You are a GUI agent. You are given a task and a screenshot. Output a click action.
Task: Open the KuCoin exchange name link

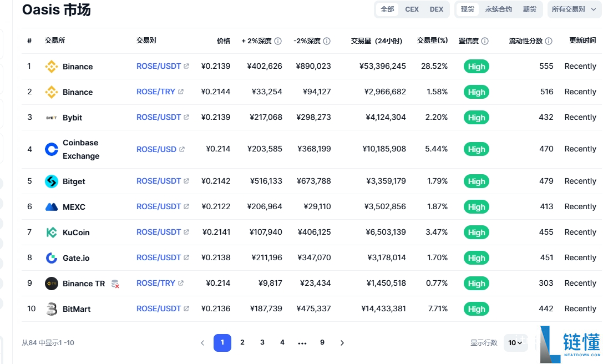pyautogui.click(x=76, y=232)
